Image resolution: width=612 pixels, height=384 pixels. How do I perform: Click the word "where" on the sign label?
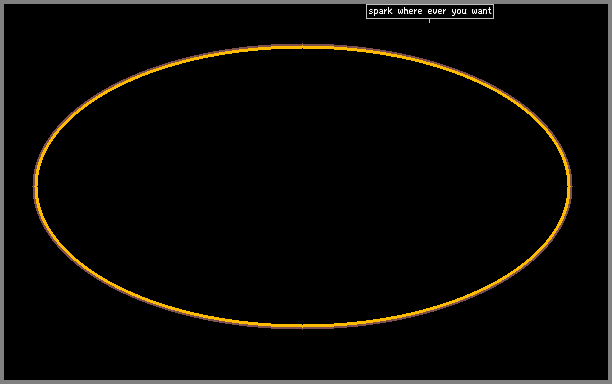(410, 11)
